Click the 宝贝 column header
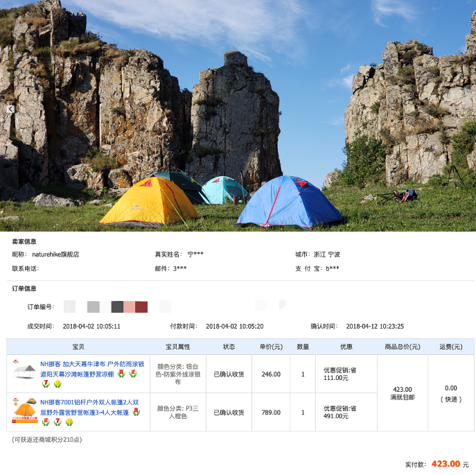Image resolution: width=476 pixels, height=475 pixels. pyautogui.click(x=78, y=347)
